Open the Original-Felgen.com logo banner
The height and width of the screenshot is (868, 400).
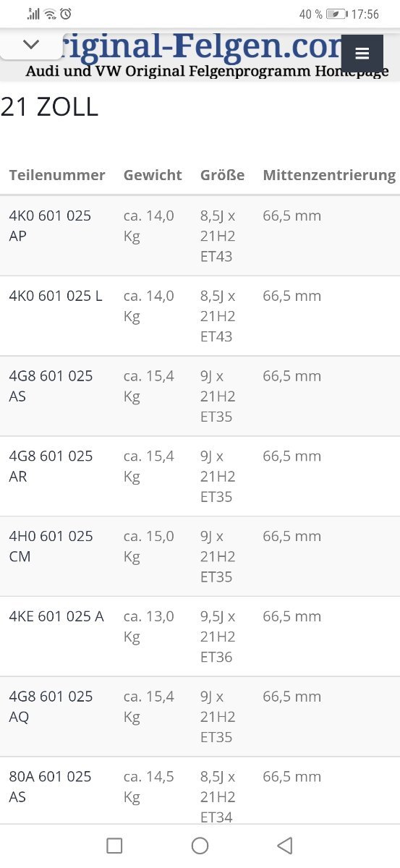tap(206, 55)
